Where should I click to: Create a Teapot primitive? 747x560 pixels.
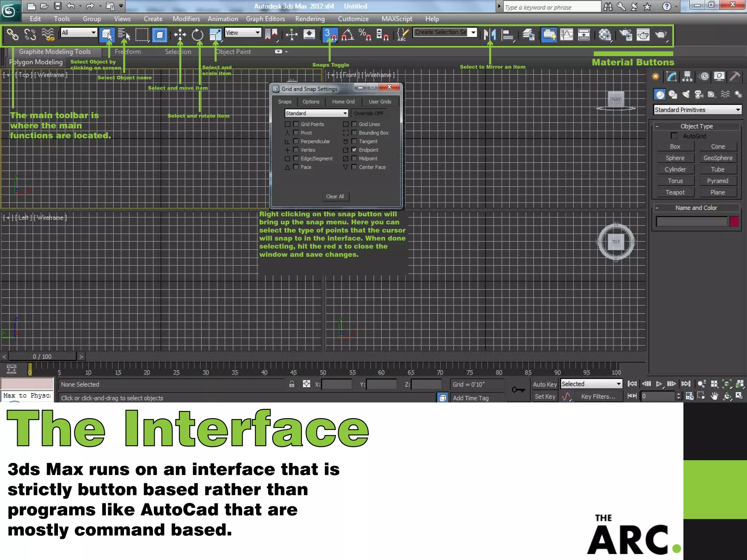(675, 192)
